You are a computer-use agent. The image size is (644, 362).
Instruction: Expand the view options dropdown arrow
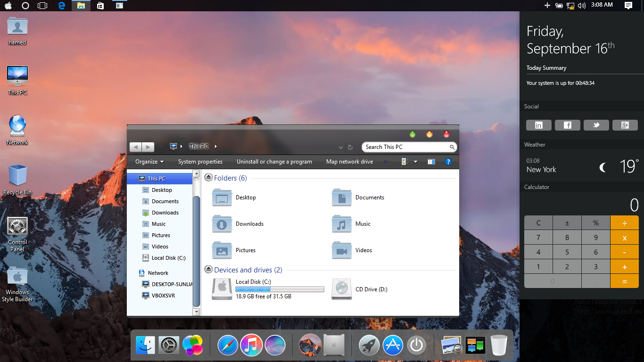pyautogui.click(x=415, y=162)
